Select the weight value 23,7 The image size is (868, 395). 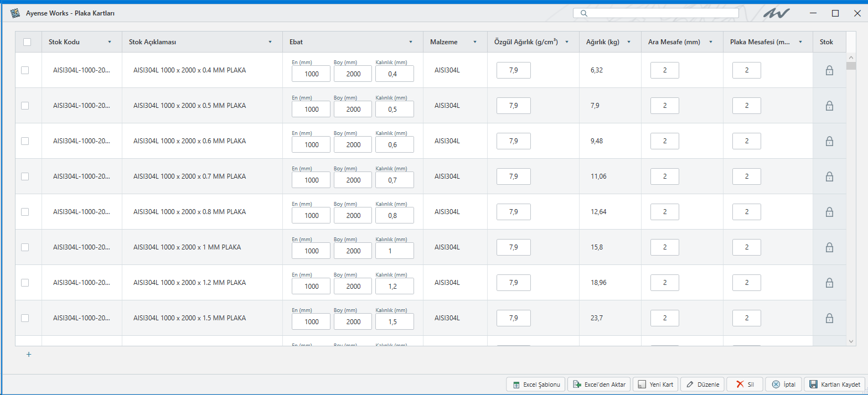pos(597,318)
